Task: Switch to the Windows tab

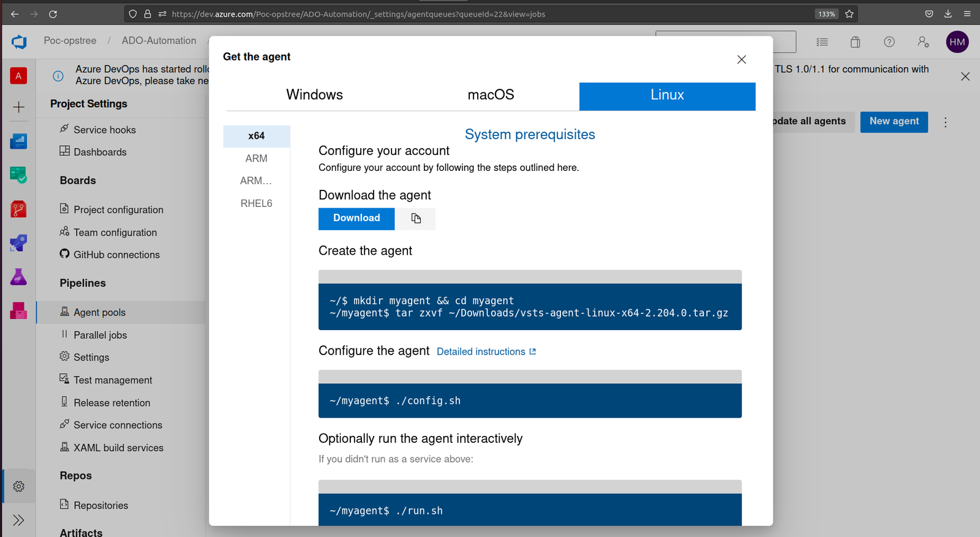Action: [314, 95]
